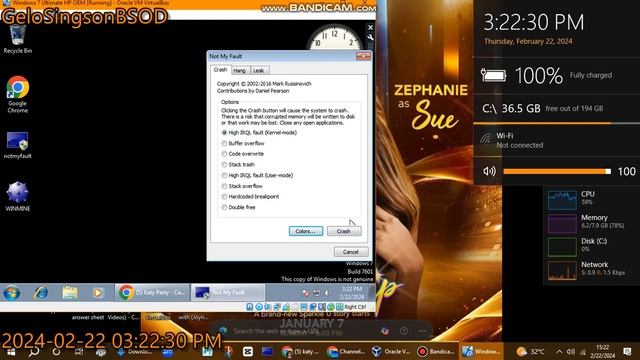Open the Google Chrome desktop shortcut
The image size is (640, 360).
coord(18,95)
